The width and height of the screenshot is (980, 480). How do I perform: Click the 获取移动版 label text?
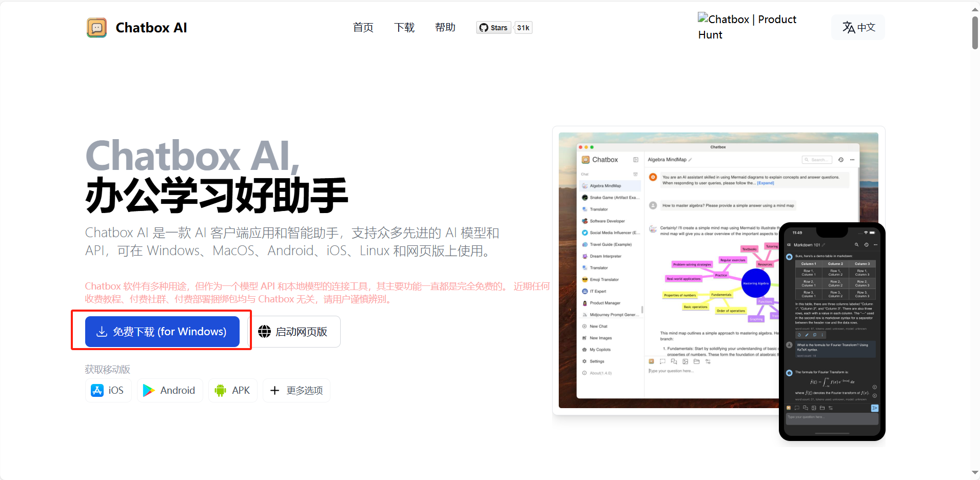(x=107, y=369)
